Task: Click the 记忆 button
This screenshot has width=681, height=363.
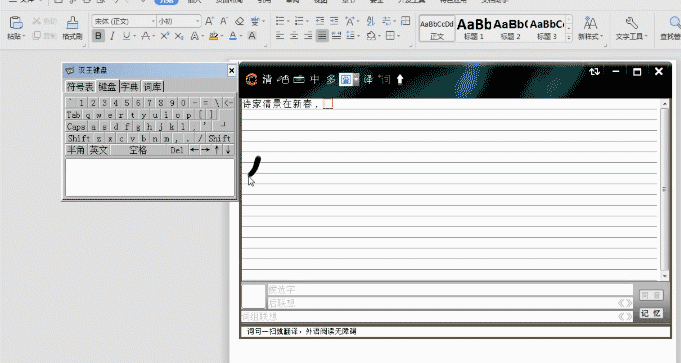Action: [651, 313]
